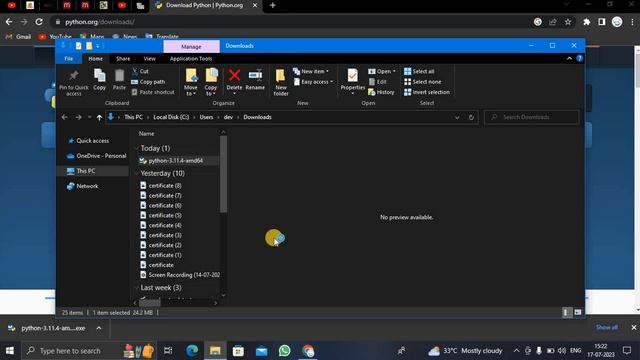Screen dimensions: 640x360
Task: Click Show all downloads in Chrome
Action: coord(607,327)
